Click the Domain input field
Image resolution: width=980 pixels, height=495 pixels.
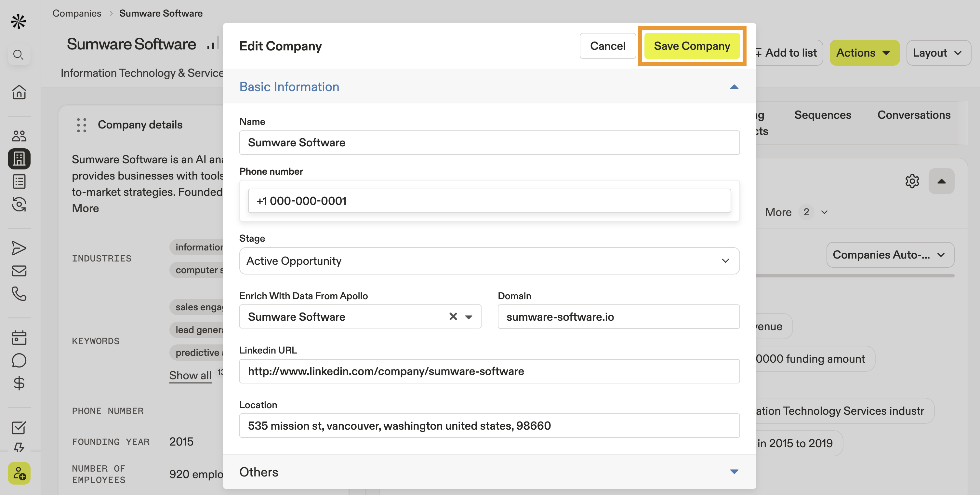coord(618,316)
